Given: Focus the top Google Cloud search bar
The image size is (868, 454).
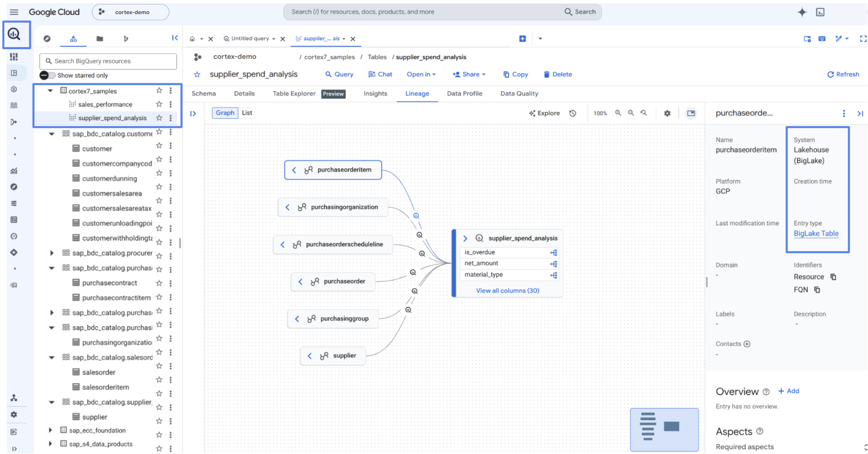Looking at the screenshot, I should [442, 12].
